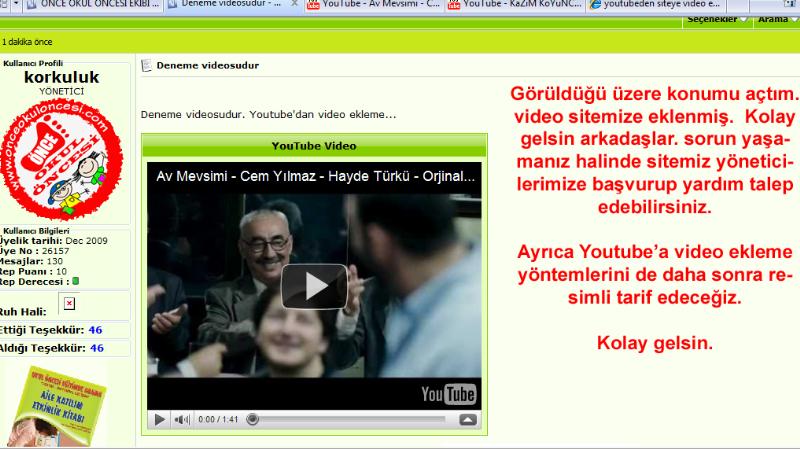
Task: Click the round Önce Okul Öncesi avatar
Action: tap(62, 159)
